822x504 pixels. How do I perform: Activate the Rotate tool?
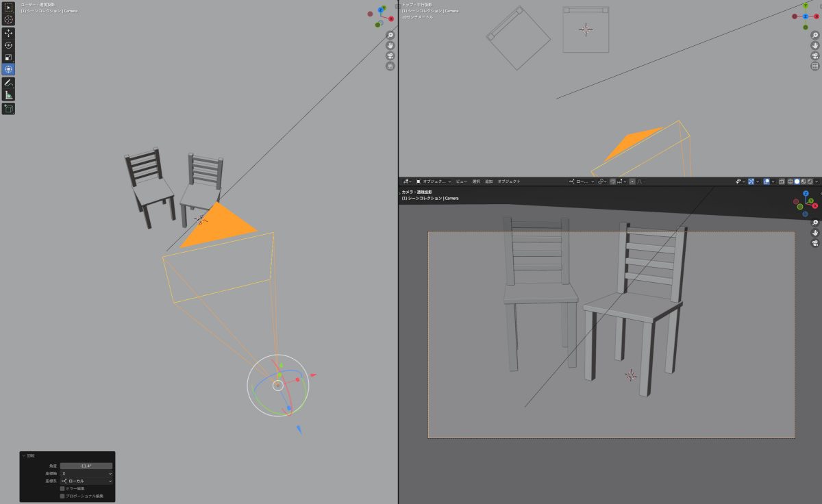coord(8,45)
